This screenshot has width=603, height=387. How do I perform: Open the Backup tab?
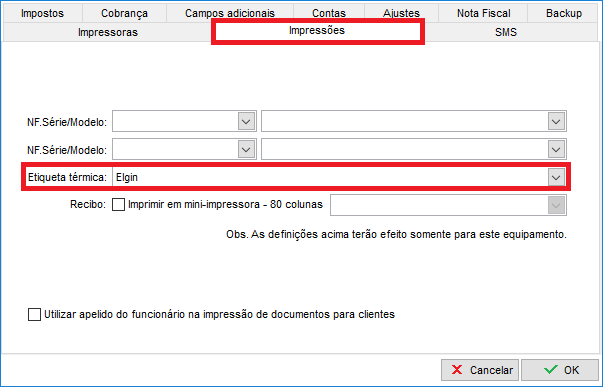coord(564,13)
